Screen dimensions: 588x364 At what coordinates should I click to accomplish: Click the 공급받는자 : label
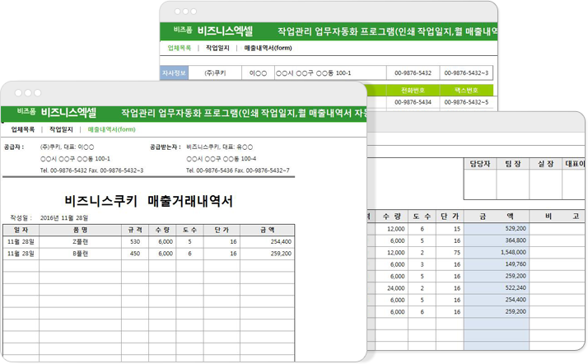click(x=166, y=147)
